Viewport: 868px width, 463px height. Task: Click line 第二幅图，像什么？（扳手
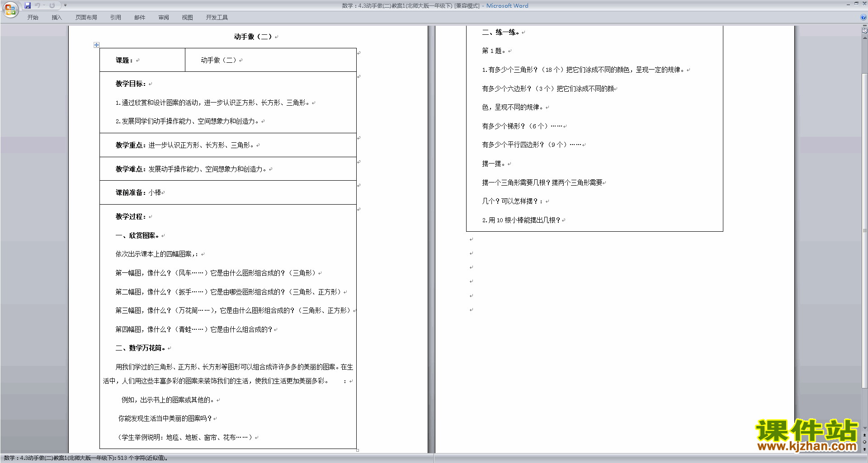229,292
